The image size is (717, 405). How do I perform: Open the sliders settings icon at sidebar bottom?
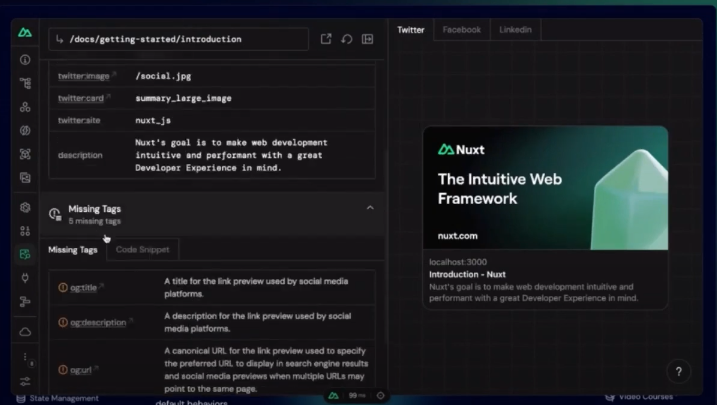(25, 381)
